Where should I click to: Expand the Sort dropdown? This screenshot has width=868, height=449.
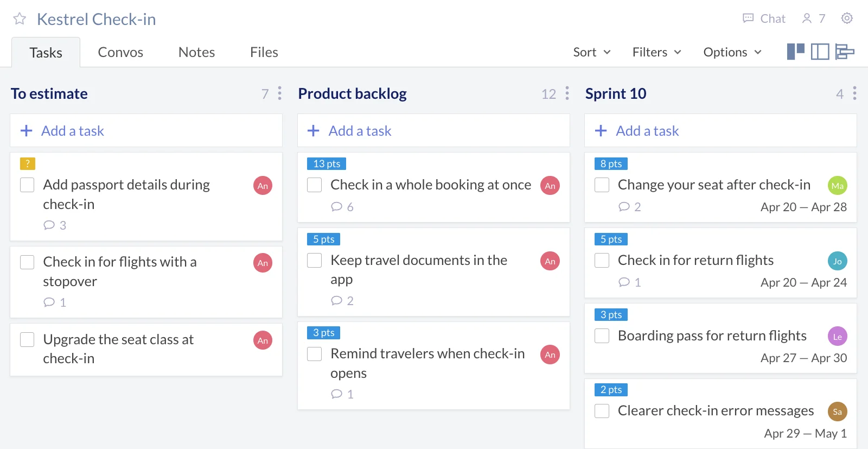pos(592,52)
